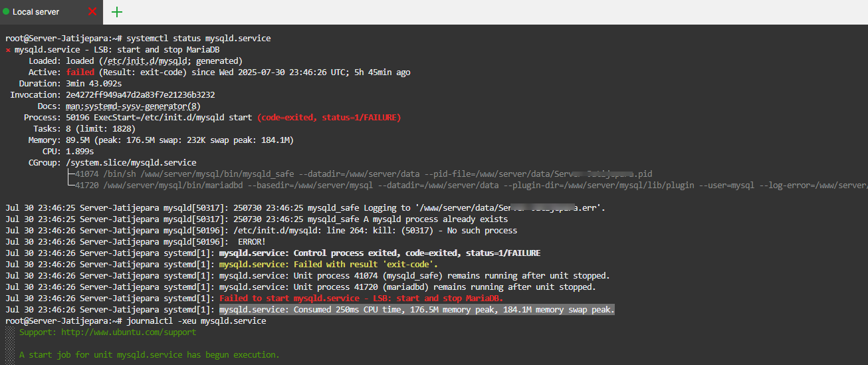Open the man:systemd-sysv-generator(8) docs link
The width and height of the screenshot is (868, 365).
(133, 106)
